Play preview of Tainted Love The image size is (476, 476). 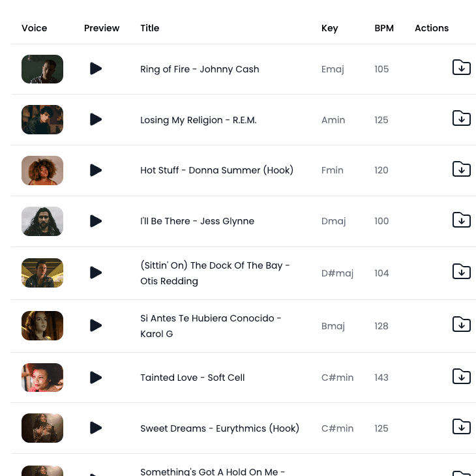tap(96, 378)
